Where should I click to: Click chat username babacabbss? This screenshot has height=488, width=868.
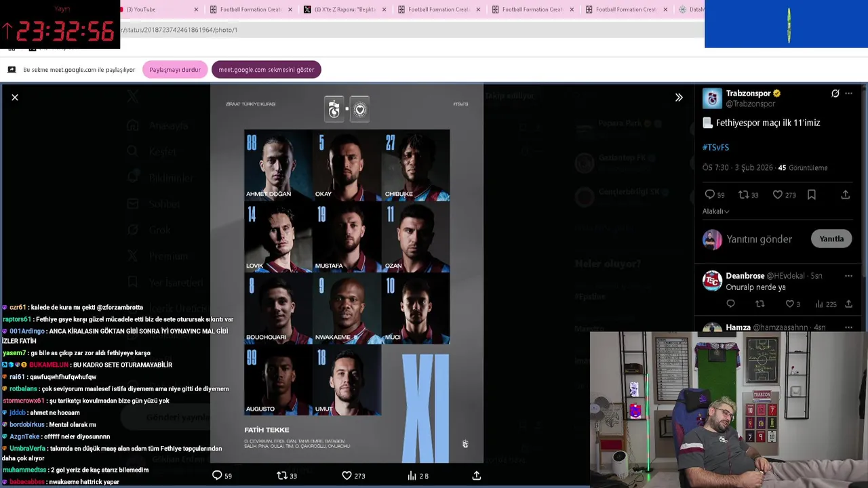pyautogui.click(x=27, y=482)
